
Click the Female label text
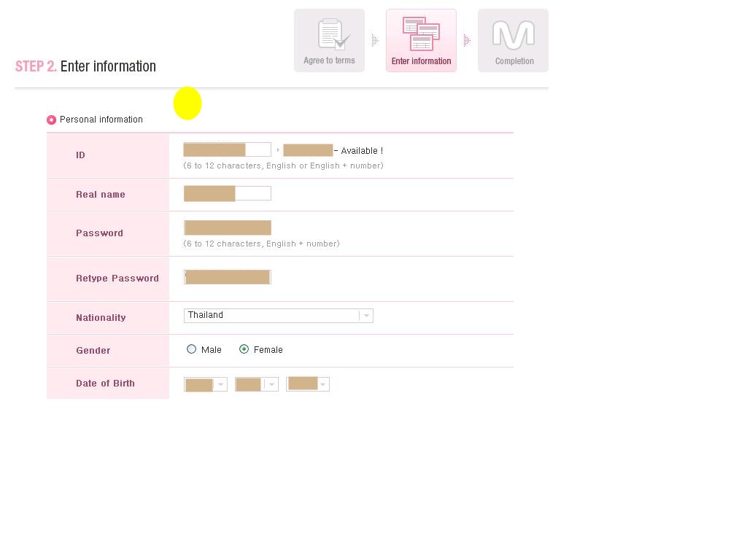pos(268,350)
